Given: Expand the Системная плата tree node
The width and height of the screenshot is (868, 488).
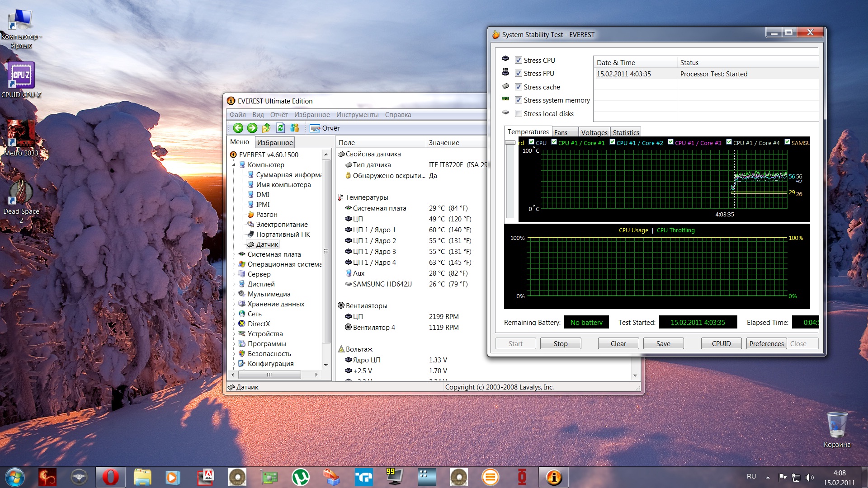Looking at the screenshot, I should click(x=234, y=254).
